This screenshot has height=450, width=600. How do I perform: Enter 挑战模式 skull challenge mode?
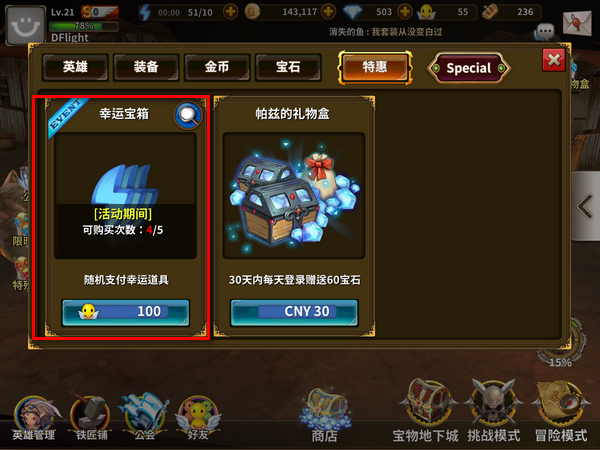click(x=494, y=411)
